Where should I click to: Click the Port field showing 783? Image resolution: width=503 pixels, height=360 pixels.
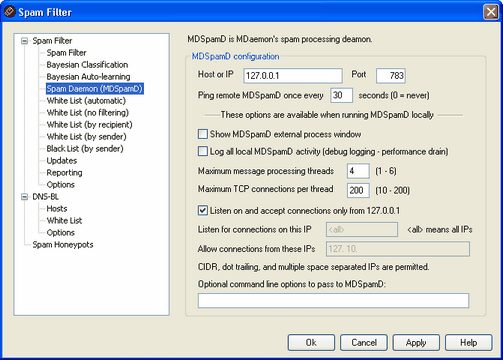click(x=391, y=76)
